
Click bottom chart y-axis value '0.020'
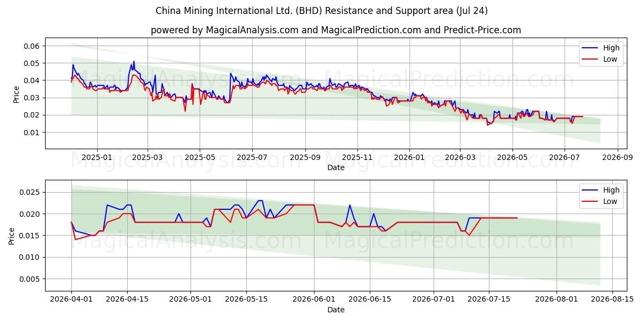coord(30,214)
